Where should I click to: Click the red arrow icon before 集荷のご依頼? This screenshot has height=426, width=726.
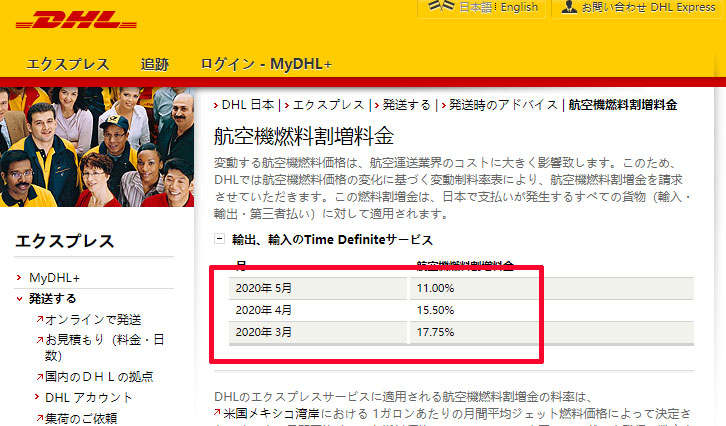click(40, 418)
